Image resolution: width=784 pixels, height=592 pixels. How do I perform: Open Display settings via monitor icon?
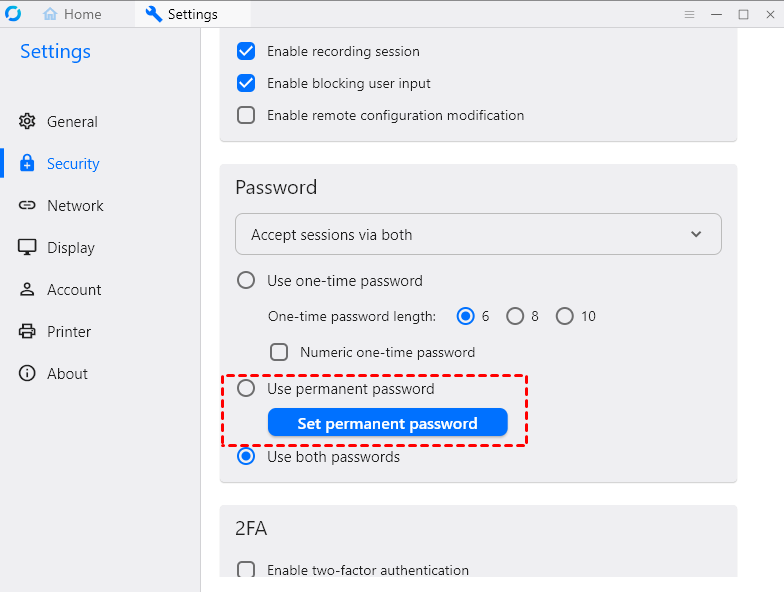point(27,248)
